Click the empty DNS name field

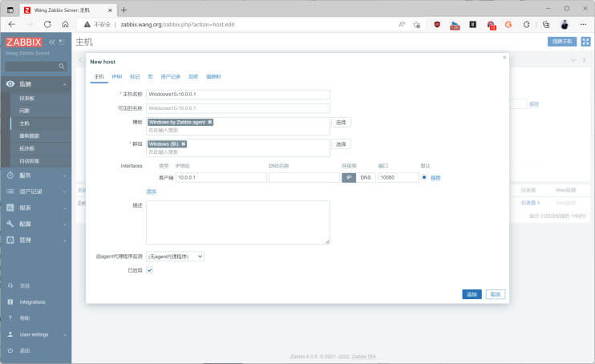click(304, 177)
